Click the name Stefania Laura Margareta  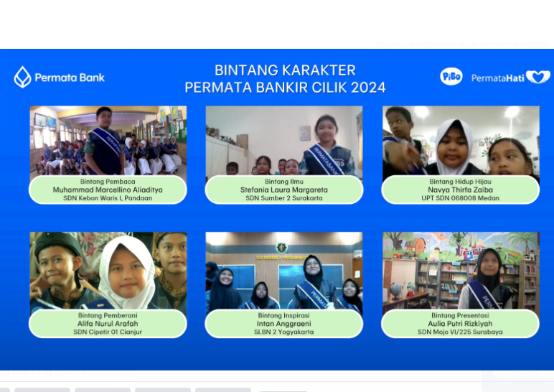284,190
